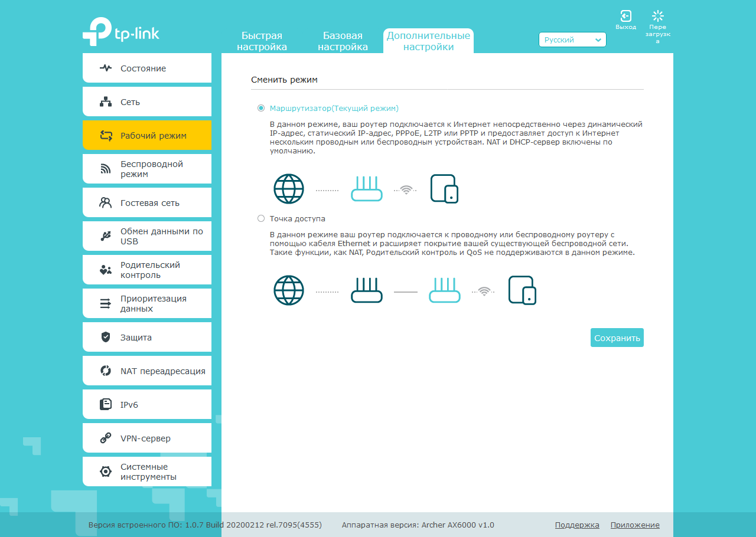Select the Маршрутизатор radio button
The width and height of the screenshot is (756, 537).
pyautogui.click(x=261, y=108)
